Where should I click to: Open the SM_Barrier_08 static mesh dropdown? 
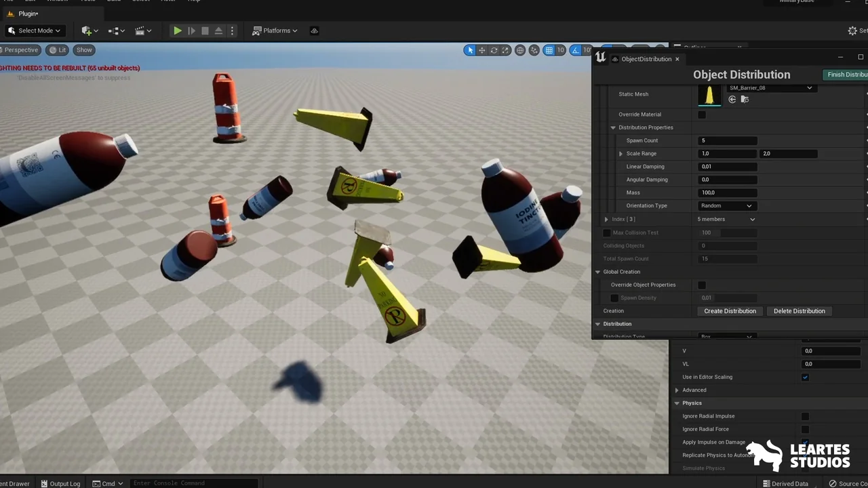click(770, 88)
